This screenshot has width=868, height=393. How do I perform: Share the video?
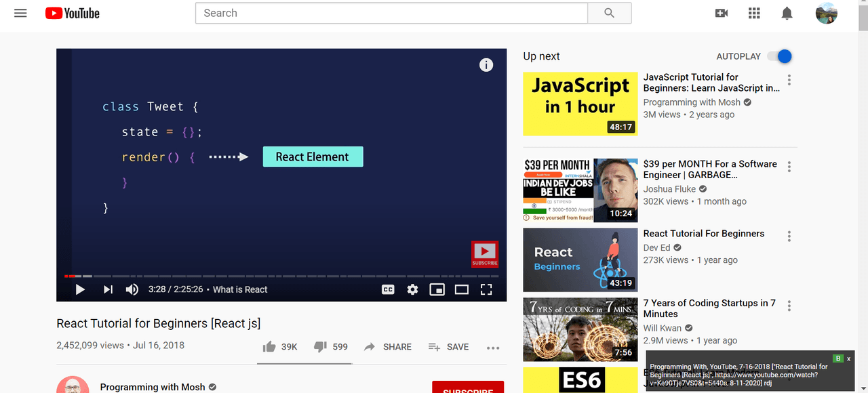388,346
